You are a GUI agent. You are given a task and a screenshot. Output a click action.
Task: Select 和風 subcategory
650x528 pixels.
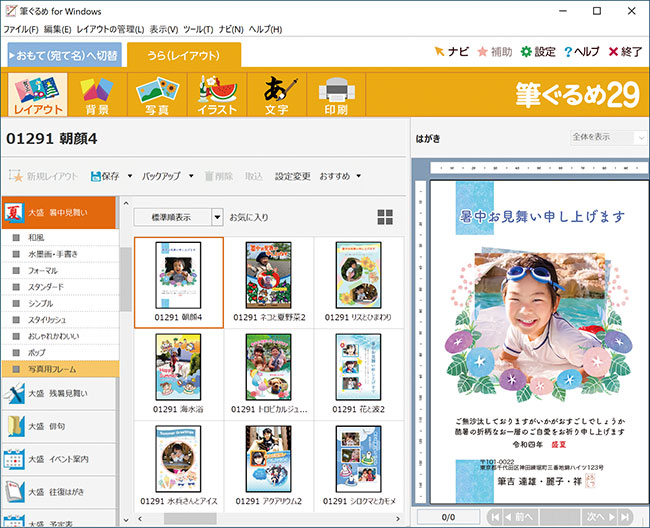click(61, 237)
